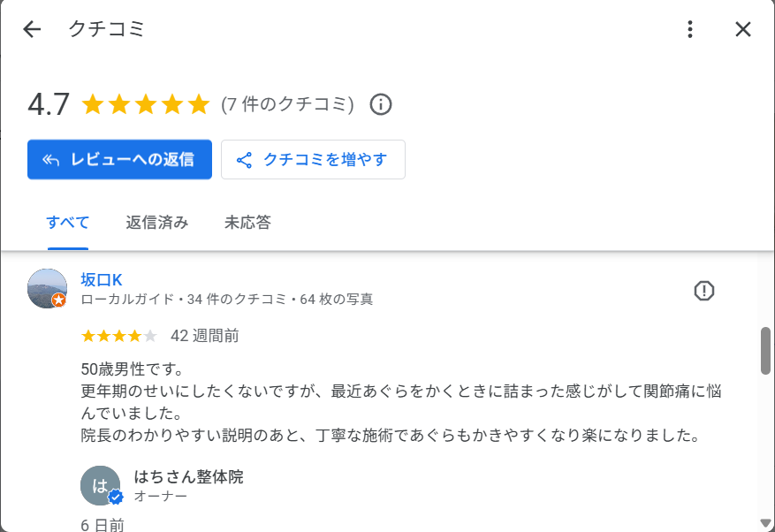Report 坂口K's review with the flag icon

click(703, 291)
